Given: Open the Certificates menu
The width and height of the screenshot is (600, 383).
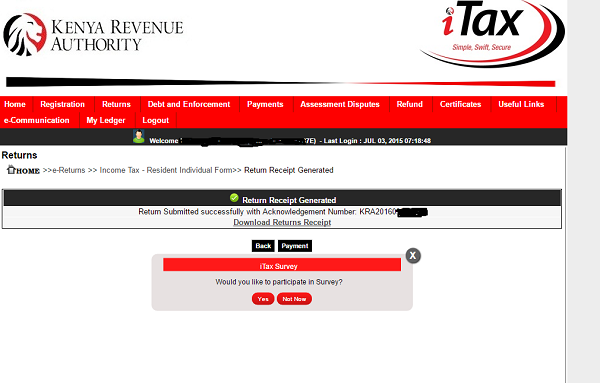Looking at the screenshot, I should (460, 104).
